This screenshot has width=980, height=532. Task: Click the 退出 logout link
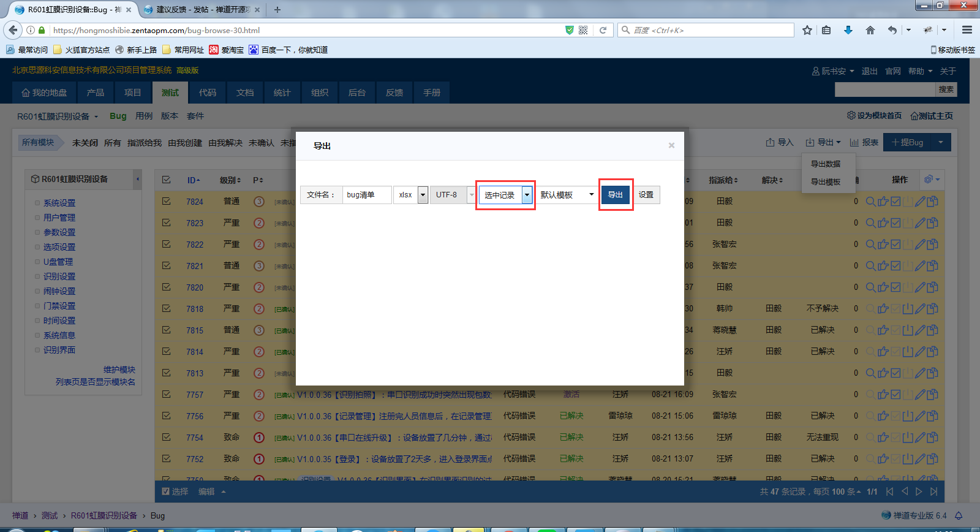pyautogui.click(x=870, y=71)
